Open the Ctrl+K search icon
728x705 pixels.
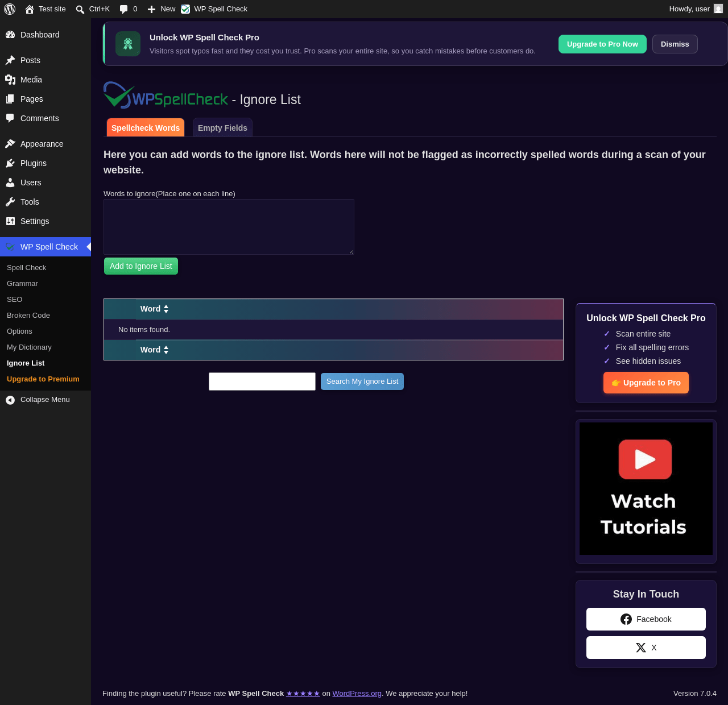click(80, 9)
